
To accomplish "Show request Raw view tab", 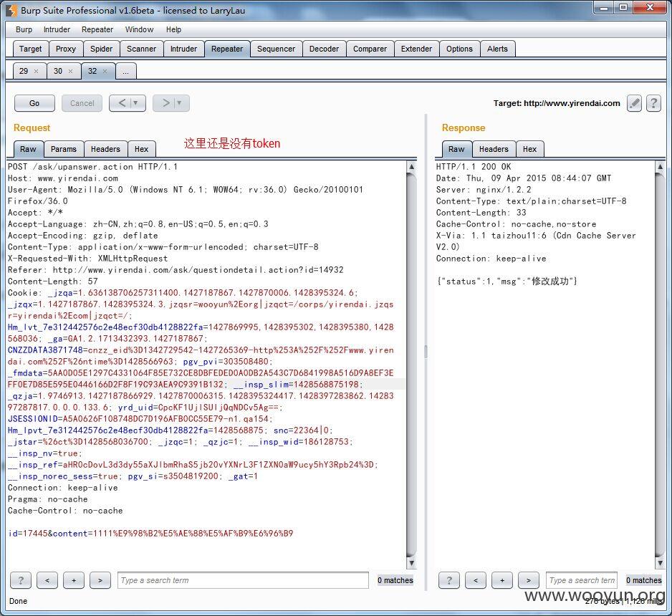I will point(28,149).
